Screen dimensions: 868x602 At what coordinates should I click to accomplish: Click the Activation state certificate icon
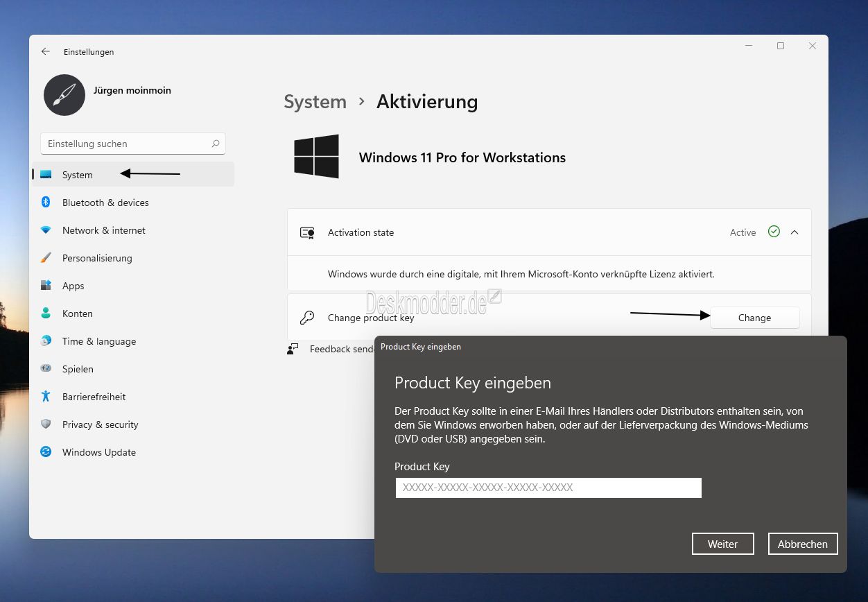307,232
